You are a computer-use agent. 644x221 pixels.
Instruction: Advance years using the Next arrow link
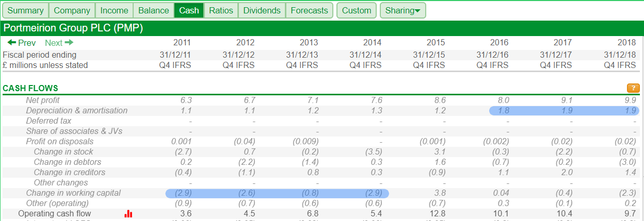(59, 43)
